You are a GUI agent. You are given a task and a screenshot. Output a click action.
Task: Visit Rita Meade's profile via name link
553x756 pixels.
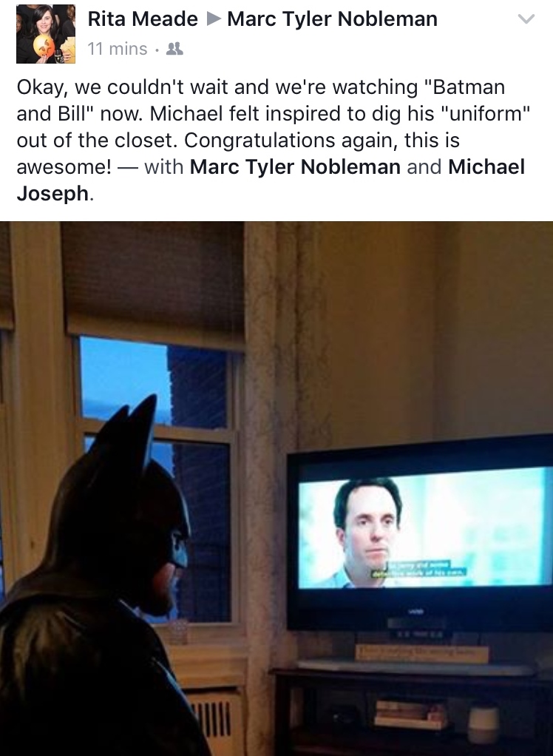143,18
